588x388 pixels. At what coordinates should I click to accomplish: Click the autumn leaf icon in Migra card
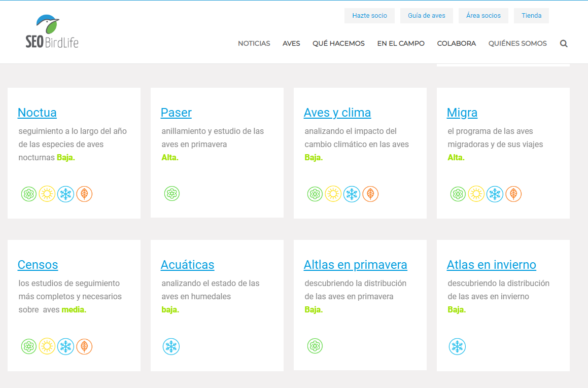click(x=513, y=194)
